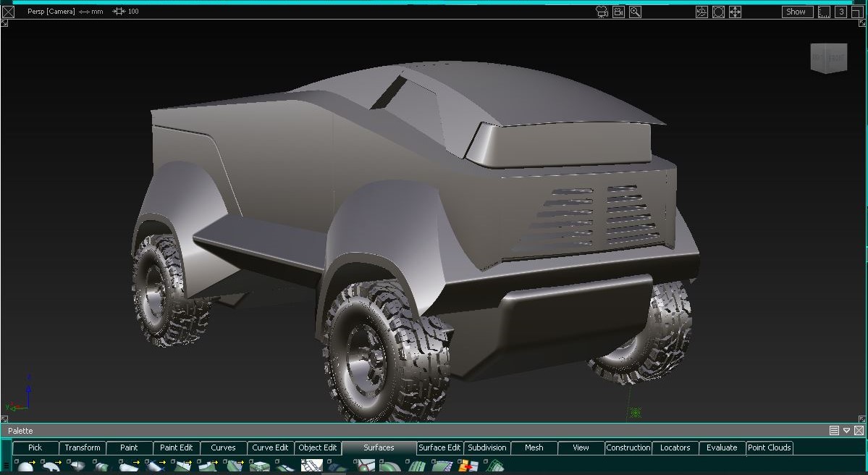Screen dimensions: 868x475
Task: Switch to the Mesh tab in the Palette
Action: [534, 447]
